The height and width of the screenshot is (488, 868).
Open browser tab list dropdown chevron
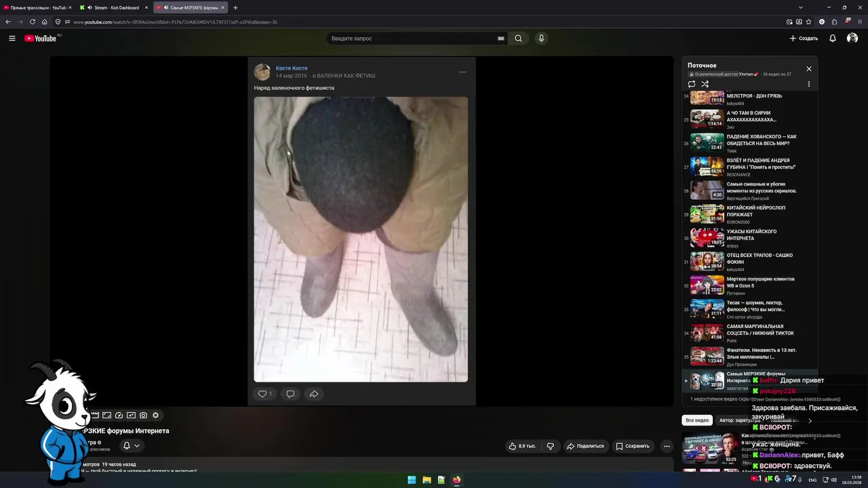pos(801,7)
